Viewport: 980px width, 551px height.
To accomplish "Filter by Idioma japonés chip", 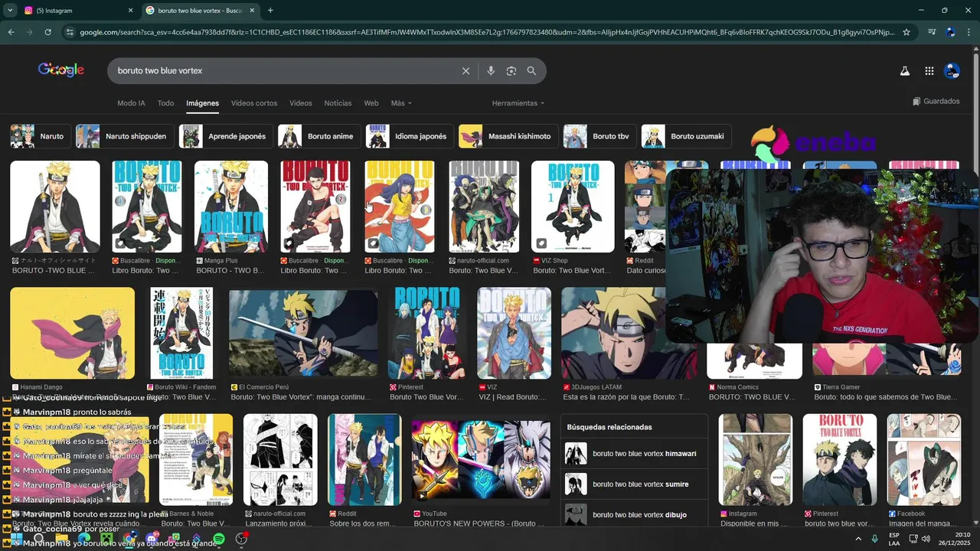I will (x=410, y=136).
